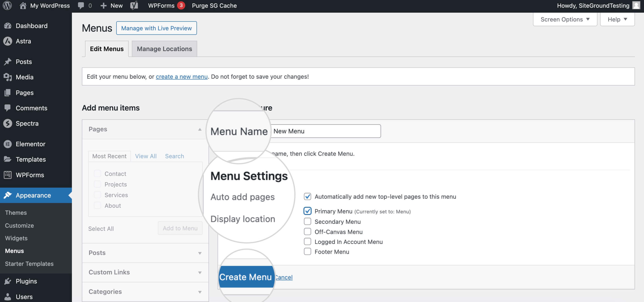This screenshot has height=302, width=644.
Task: Switch to the Edit Menus tab
Action: point(107,49)
